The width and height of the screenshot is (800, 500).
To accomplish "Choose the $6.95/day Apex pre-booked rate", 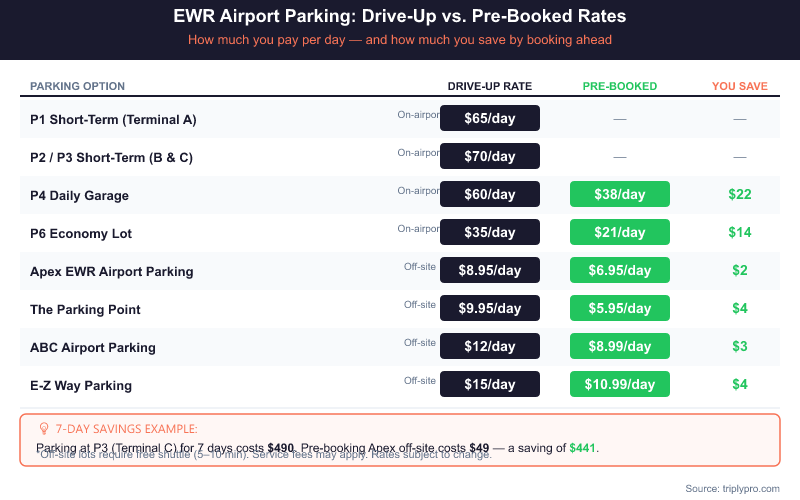I will pyautogui.click(x=619, y=270).
